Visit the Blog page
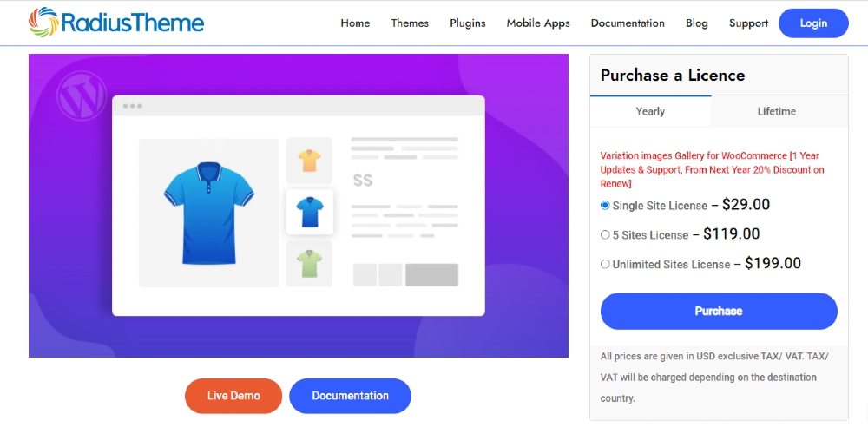The width and height of the screenshot is (868, 434). tap(697, 23)
